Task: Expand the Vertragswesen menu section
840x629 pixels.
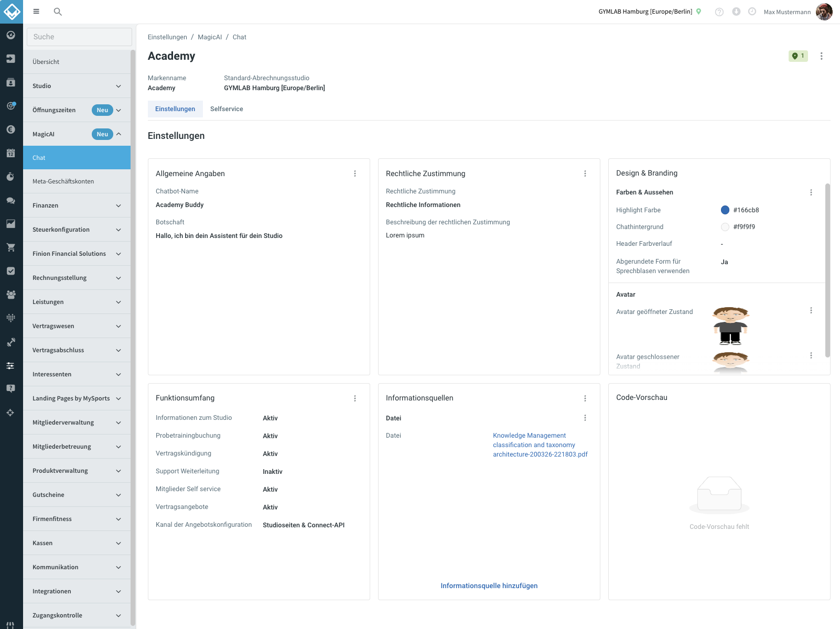Action: tap(77, 326)
